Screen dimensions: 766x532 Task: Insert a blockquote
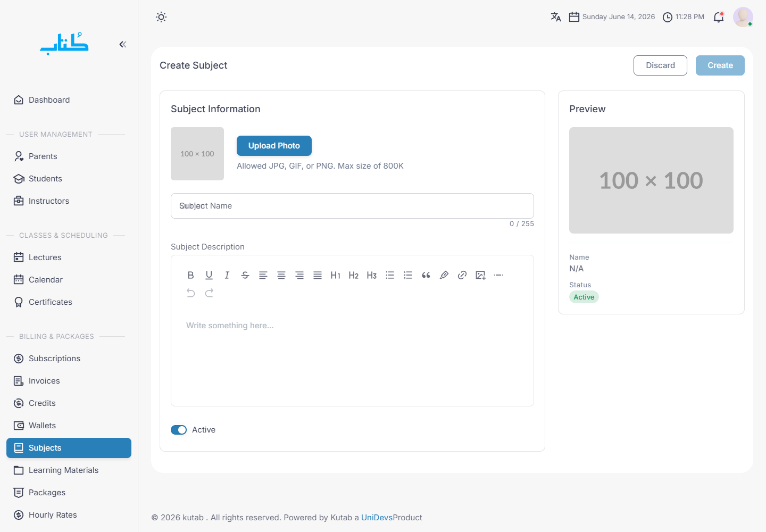[x=426, y=275]
